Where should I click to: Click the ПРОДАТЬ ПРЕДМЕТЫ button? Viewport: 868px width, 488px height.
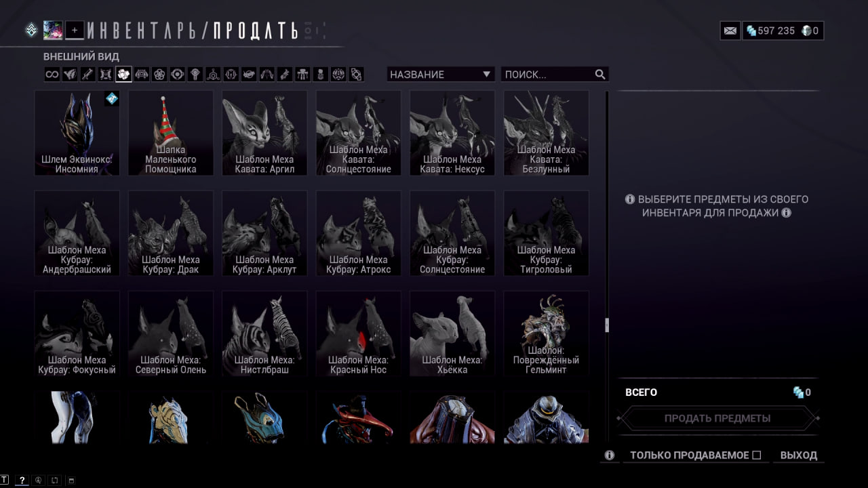pyautogui.click(x=717, y=418)
